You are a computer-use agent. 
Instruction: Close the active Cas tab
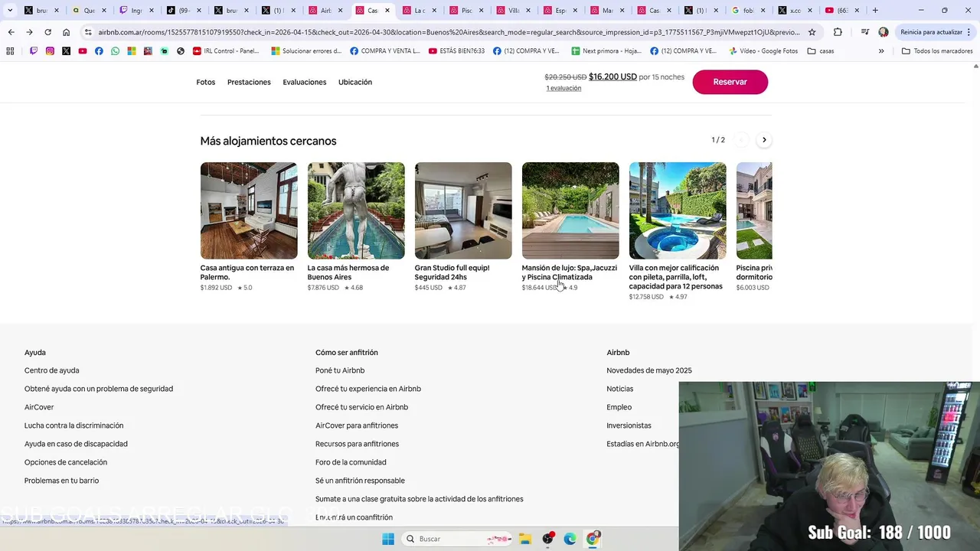point(387,11)
